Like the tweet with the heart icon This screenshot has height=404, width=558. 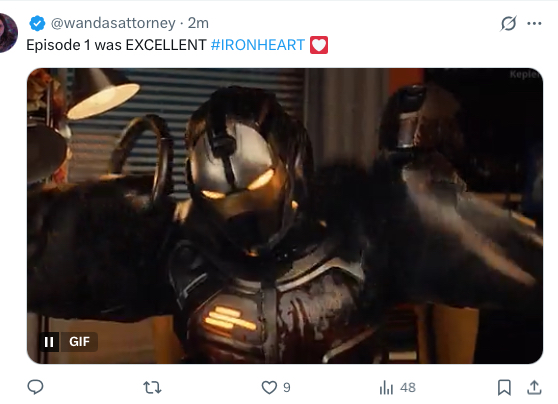[x=269, y=387]
